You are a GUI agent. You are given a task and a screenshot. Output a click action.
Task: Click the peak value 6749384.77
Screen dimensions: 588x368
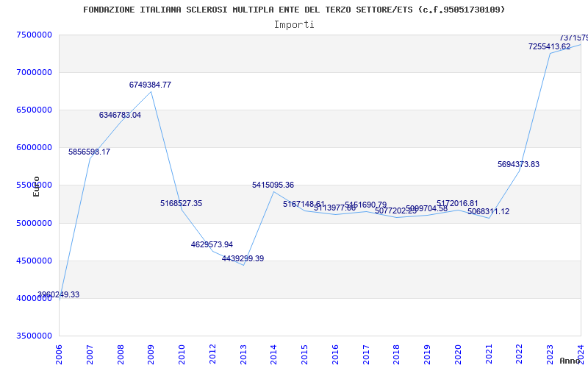151,85
